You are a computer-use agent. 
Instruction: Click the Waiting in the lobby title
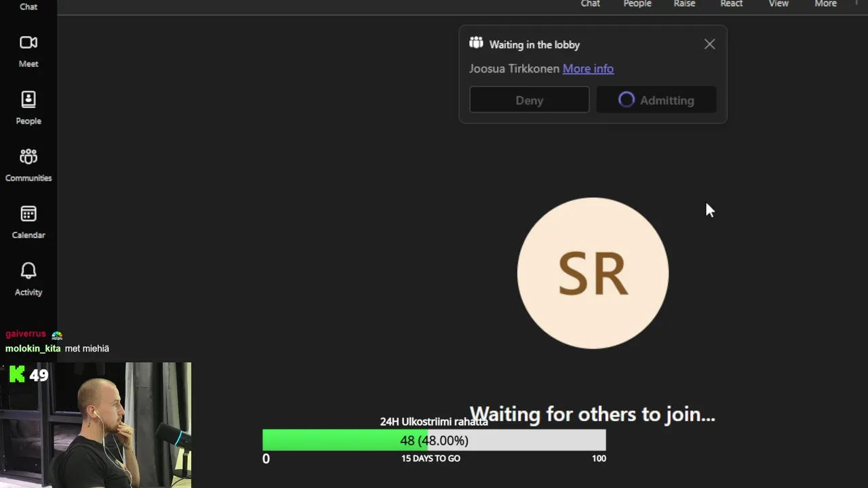pos(534,45)
